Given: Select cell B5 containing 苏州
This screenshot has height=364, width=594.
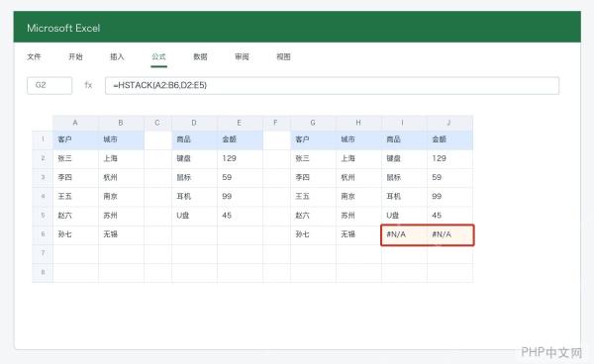Looking at the screenshot, I should pos(121,216).
